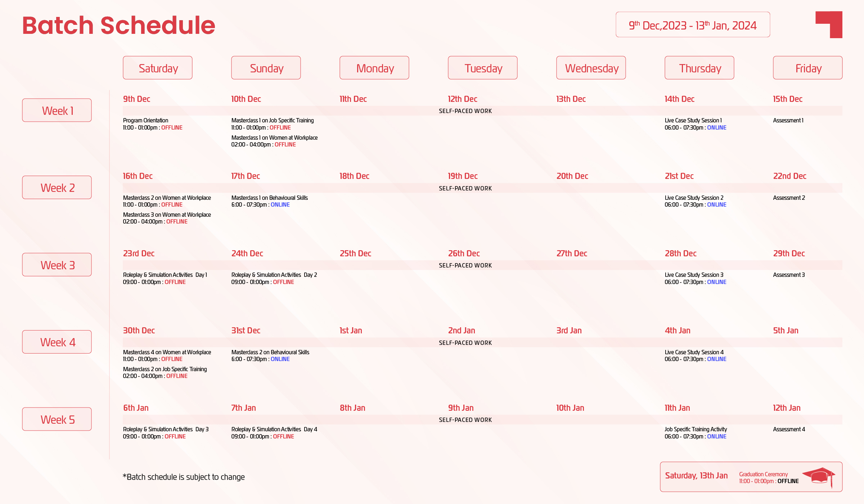Click the Friday day header
This screenshot has height=504, width=864.
click(807, 68)
